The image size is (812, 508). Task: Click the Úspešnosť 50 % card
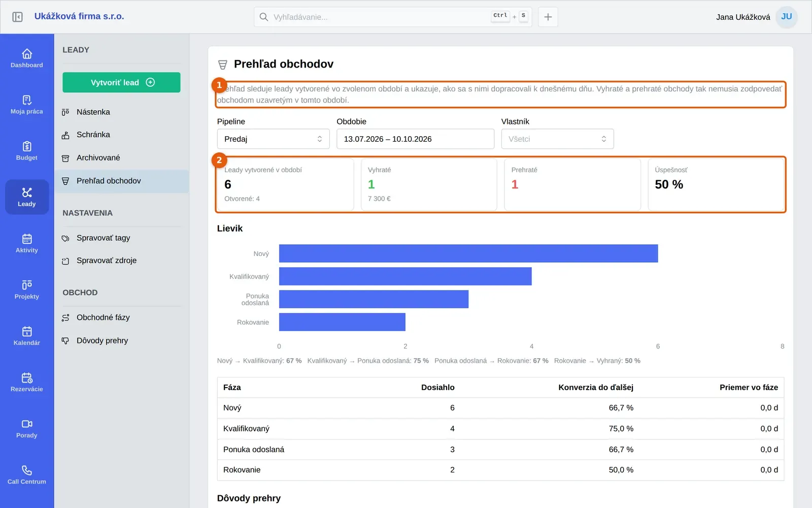pyautogui.click(x=717, y=184)
